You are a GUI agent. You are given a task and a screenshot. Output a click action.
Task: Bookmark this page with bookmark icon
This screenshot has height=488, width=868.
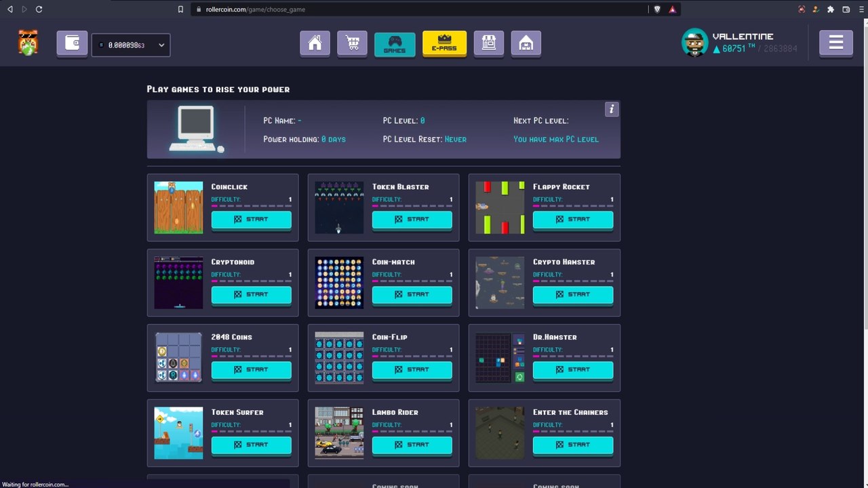180,9
